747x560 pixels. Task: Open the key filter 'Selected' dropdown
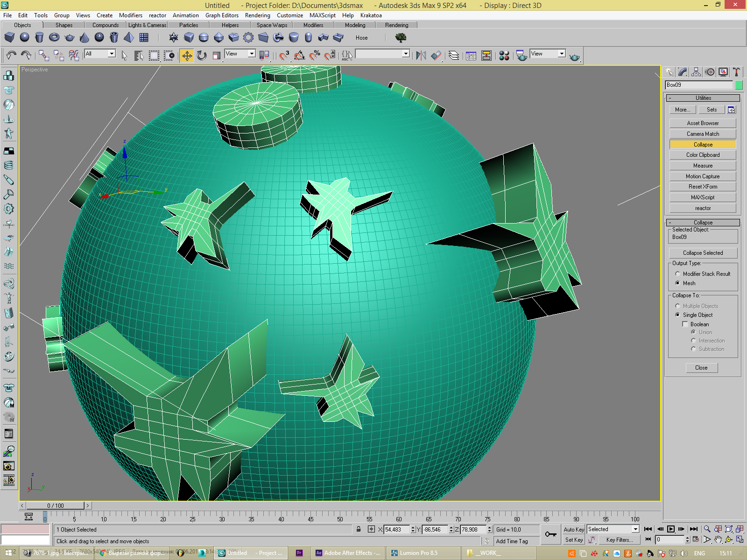(635, 529)
